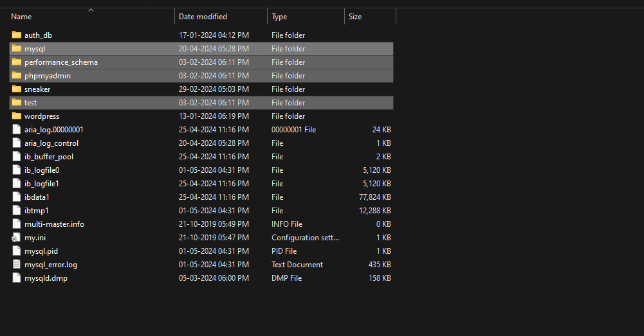
Task: Click the aria_log_control file icon
Action: coord(17,143)
